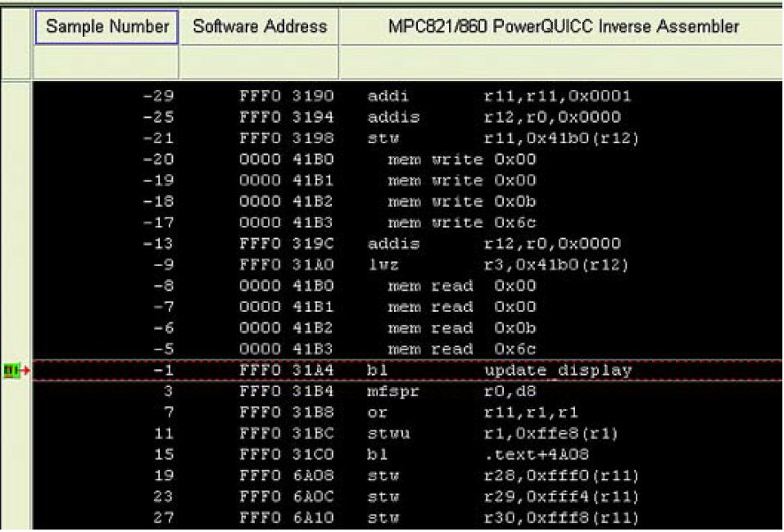The width and height of the screenshot is (784, 532).
Task: Select address FFF0 6A08
Action: [x=286, y=475]
